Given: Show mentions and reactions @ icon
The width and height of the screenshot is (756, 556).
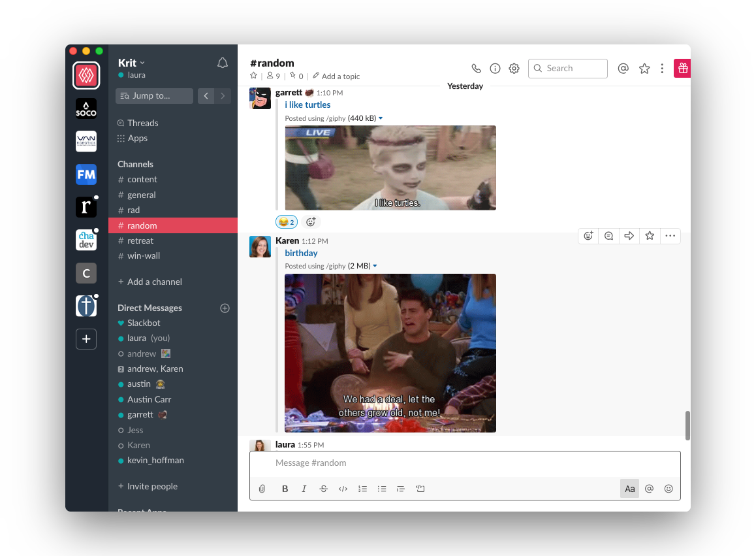Looking at the screenshot, I should point(623,69).
